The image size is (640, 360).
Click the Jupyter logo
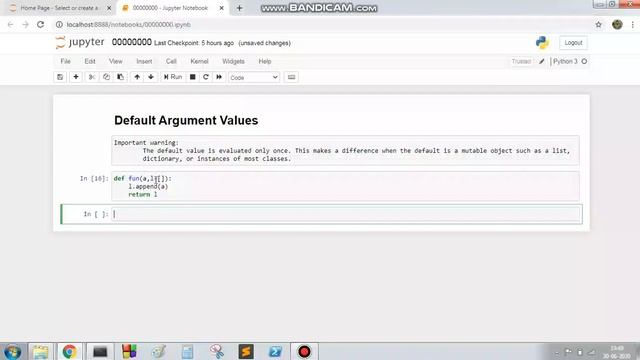[x=80, y=42]
